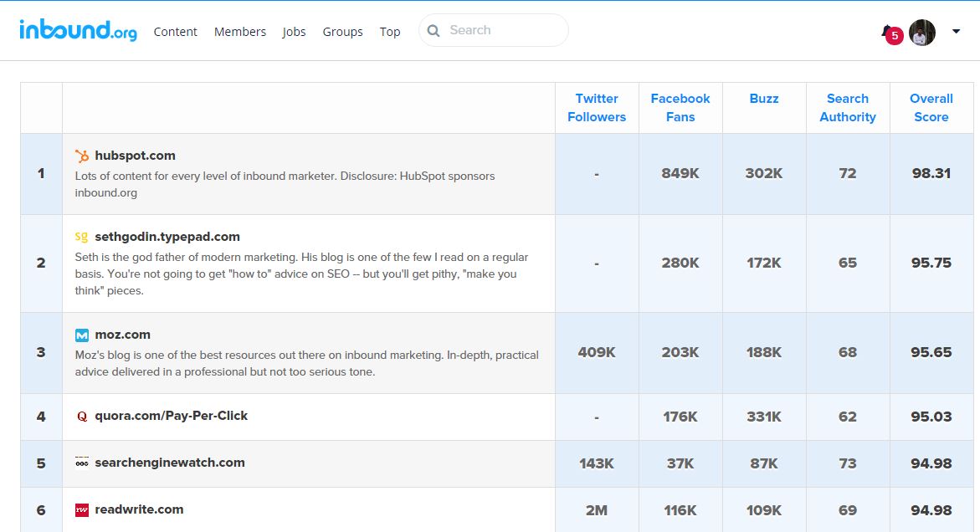Screen dimensions: 980x532
Task: Click the user profile avatar
Action: (x=922, y=33)
